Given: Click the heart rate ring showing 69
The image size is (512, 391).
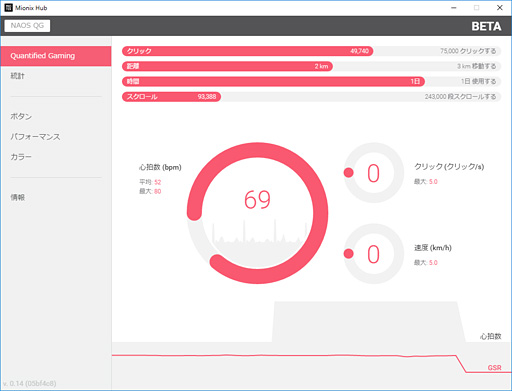Looking at the screenshot, I should [x=257, y=213].
